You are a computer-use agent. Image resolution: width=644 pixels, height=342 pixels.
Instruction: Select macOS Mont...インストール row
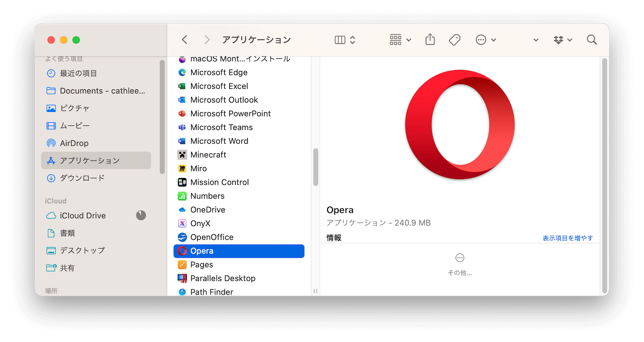239,59
